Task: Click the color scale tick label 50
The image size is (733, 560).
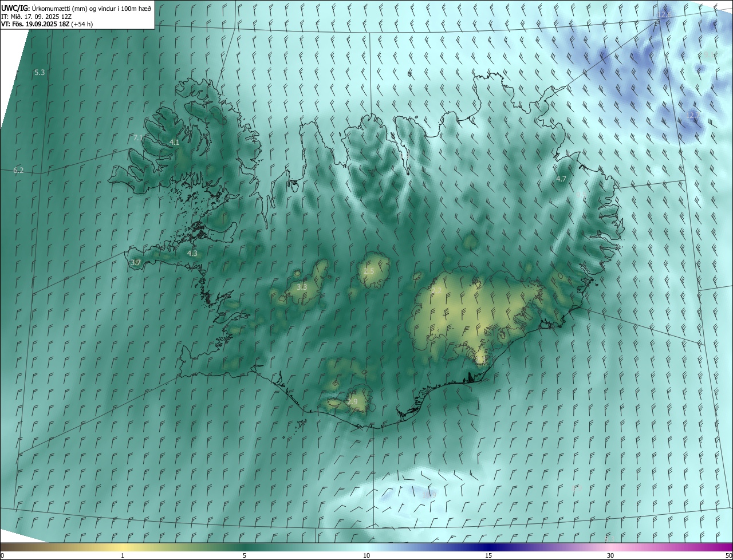Action: point(728,555)
